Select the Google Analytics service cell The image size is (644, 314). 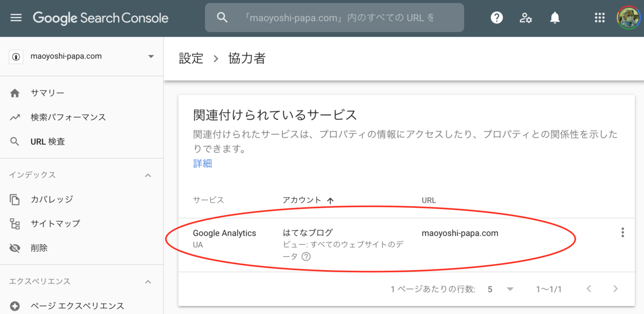(x=224, y=233)
